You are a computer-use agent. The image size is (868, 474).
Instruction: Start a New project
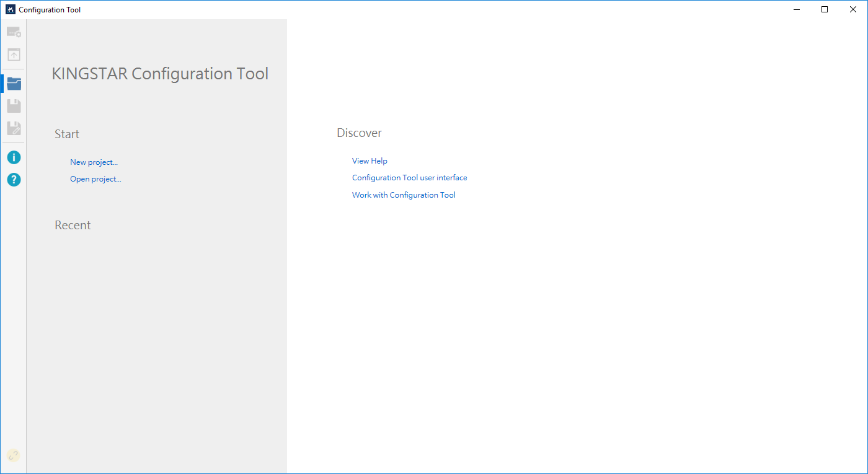(x=94, y=162)
